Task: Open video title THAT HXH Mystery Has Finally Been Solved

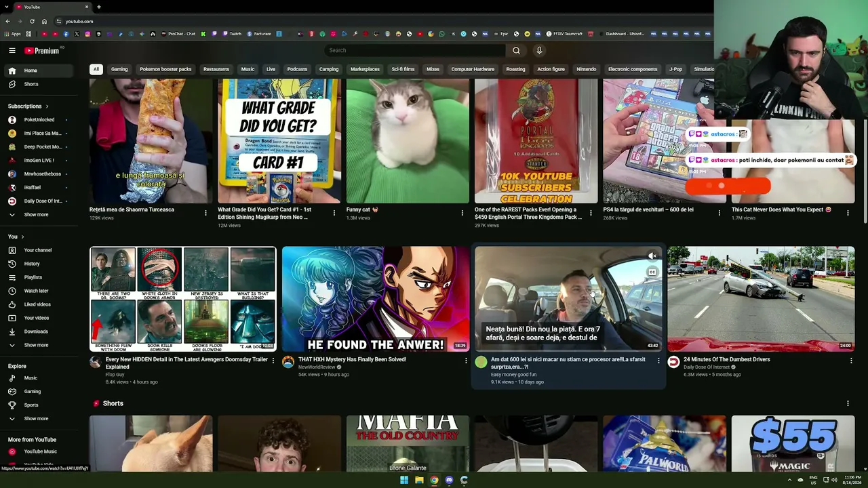Action: 352,360
